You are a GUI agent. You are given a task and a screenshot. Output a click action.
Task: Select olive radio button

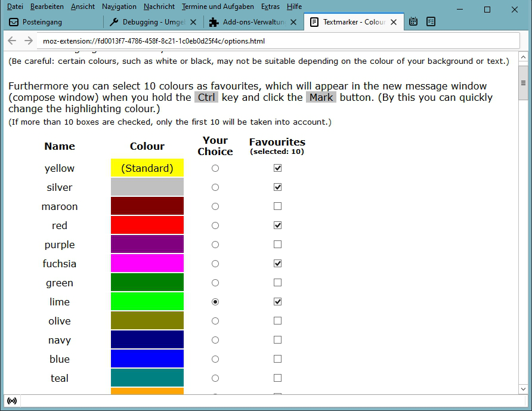[215, 321]
